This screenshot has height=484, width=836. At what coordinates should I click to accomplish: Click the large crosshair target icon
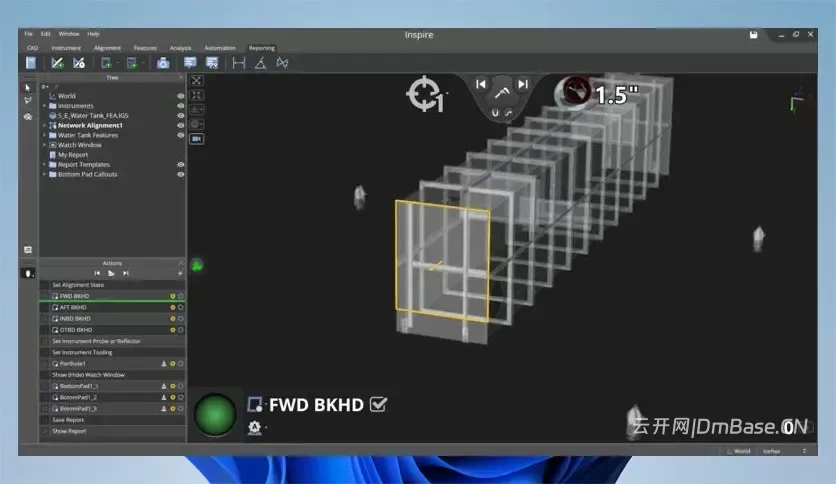(x=424, y=94)
